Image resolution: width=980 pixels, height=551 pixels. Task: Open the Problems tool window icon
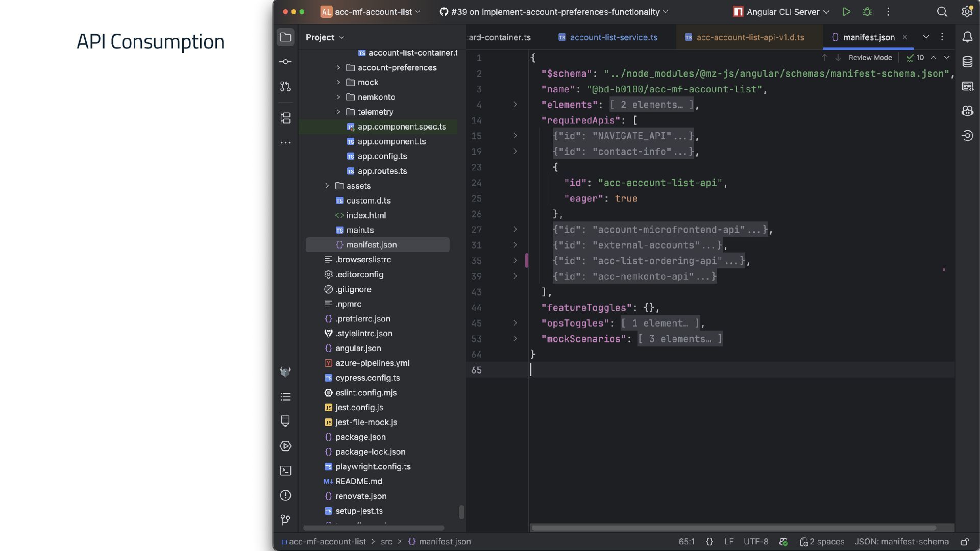point(286,495)
